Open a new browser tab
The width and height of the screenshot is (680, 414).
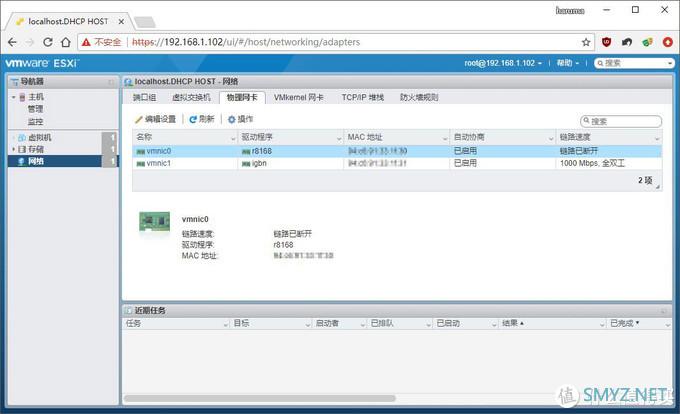[x=145, y=22]
